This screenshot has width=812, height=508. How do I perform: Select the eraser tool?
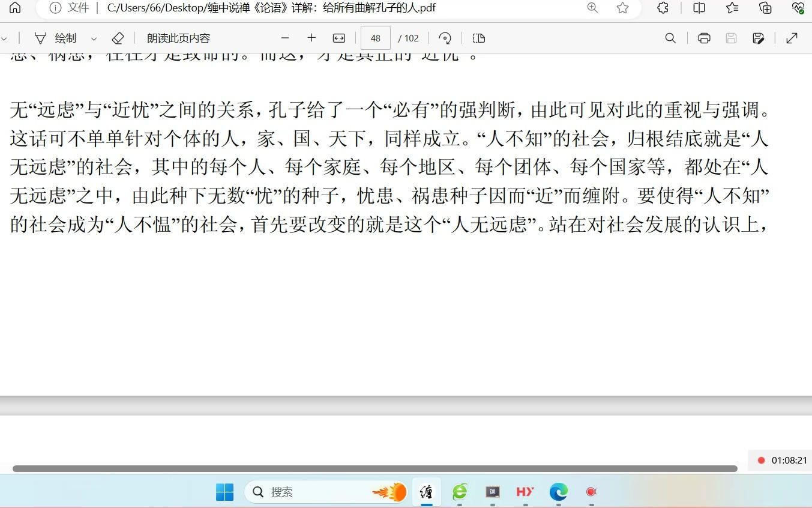(118, 38)
